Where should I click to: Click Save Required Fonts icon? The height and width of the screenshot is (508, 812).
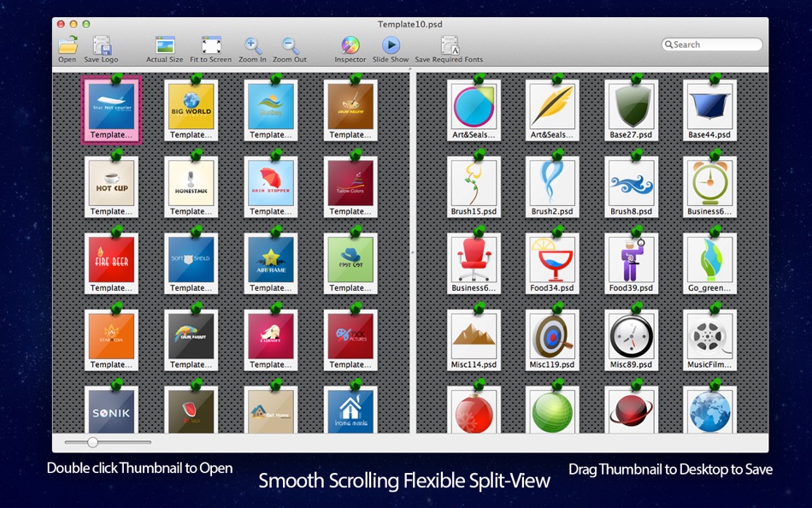449,45
